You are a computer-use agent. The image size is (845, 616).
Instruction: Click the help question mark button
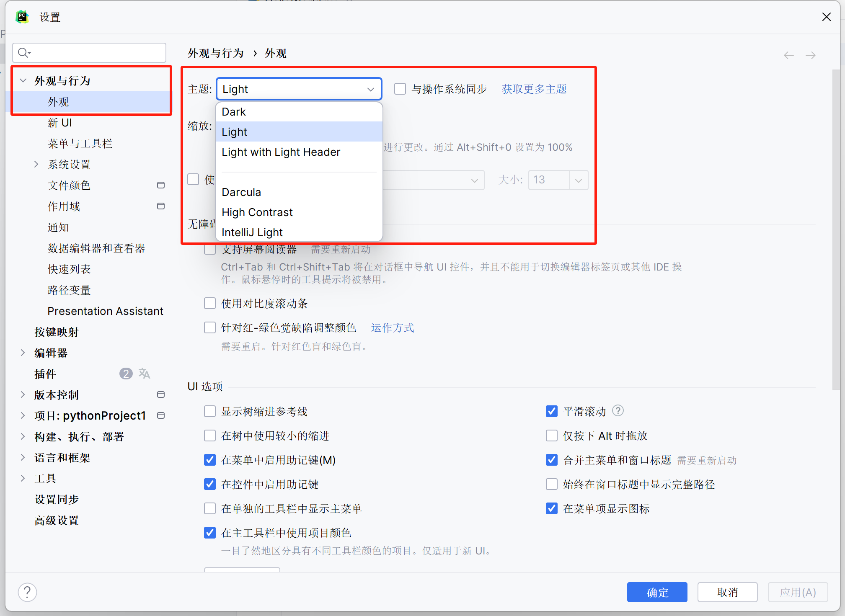pos(27,592)
